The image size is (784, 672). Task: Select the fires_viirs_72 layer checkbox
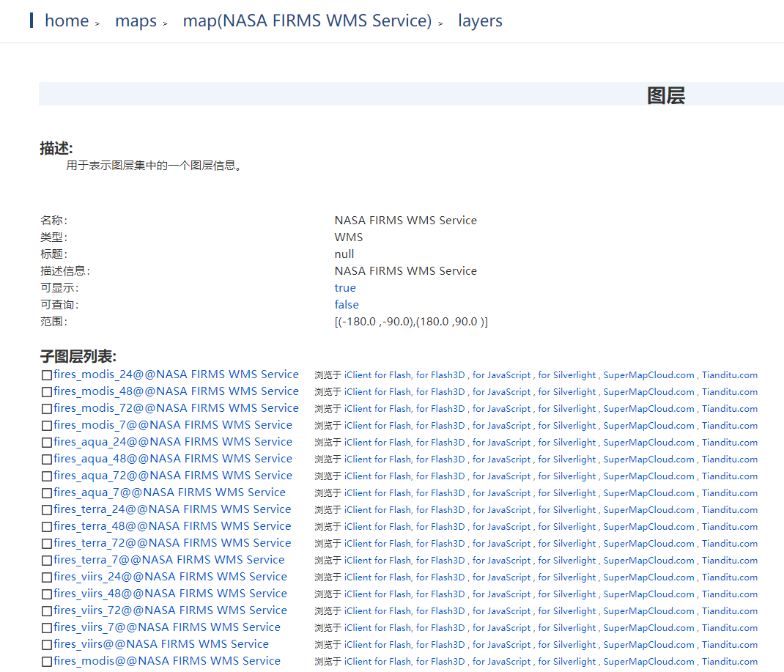(x=47, y=611)
